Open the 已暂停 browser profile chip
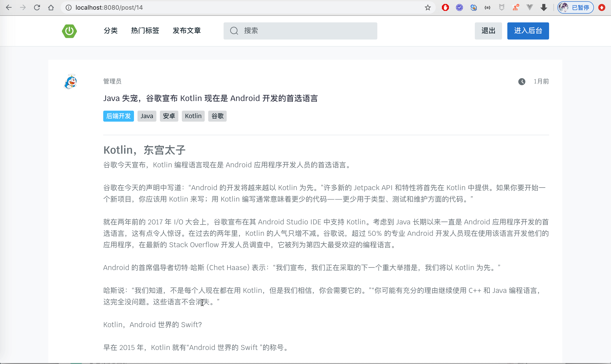611x364 pixels. [x=575, y=8]
